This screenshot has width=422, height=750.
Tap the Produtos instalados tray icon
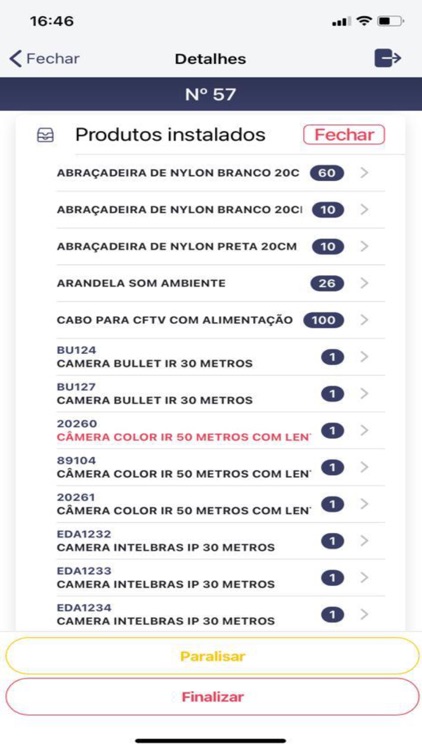click(x=45, y=135)
